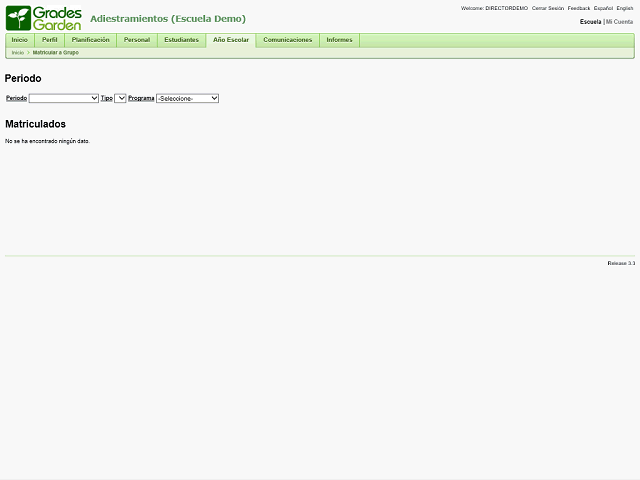Expand the Periodo dropdown
This screenshot has height=480, width=640.
(x=64, y=98)
